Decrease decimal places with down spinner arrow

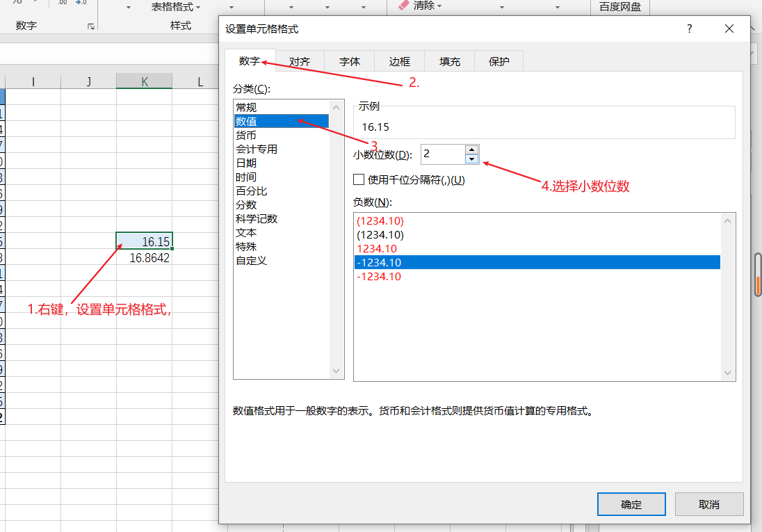pos(471,159)
